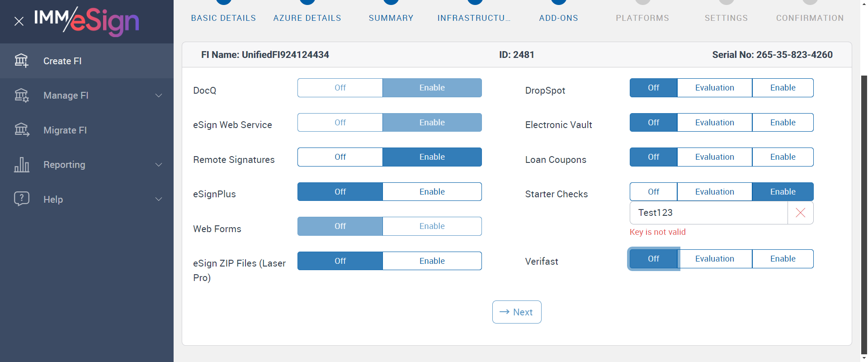
Task: Click the IMM eSign logo
Action: [x=87, y=21]
